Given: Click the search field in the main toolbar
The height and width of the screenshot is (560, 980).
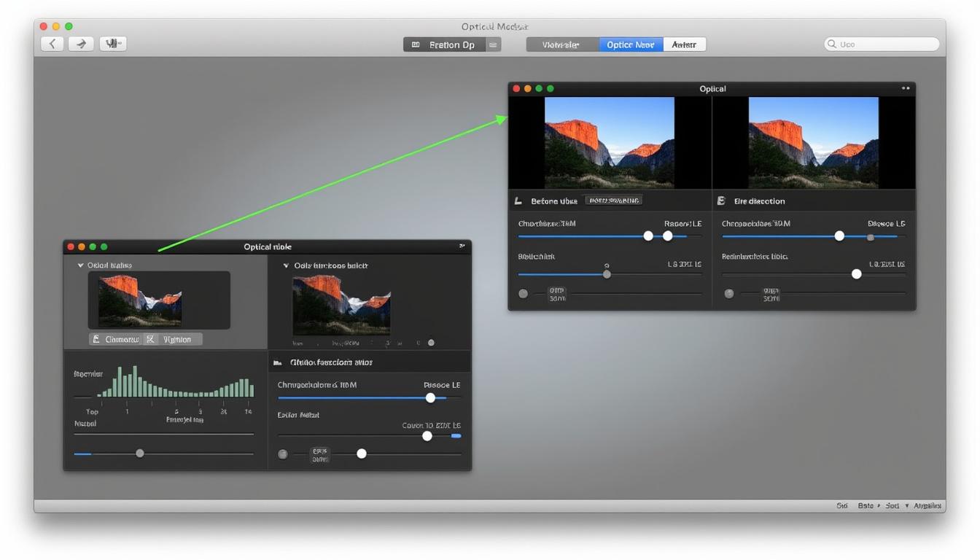Looking at the screenshot, I should [882, 44].
